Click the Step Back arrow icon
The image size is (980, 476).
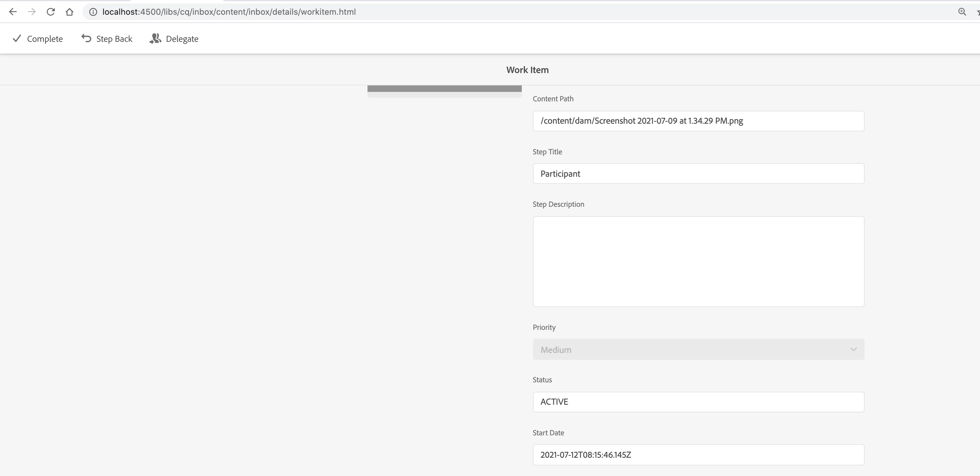86,38
